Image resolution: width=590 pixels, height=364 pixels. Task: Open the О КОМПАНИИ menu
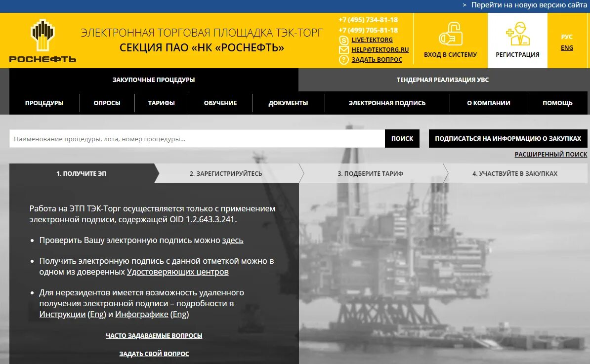pos(489,103)
